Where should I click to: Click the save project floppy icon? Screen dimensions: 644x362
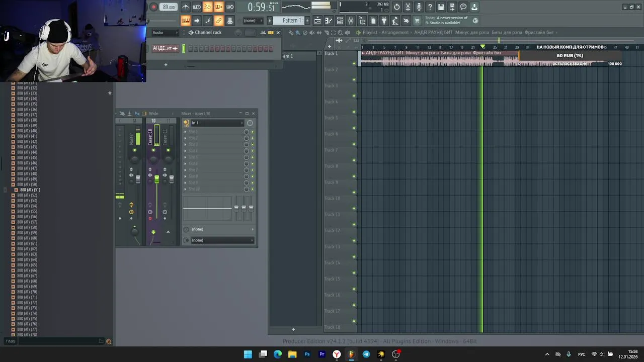(x=441, y=7)
